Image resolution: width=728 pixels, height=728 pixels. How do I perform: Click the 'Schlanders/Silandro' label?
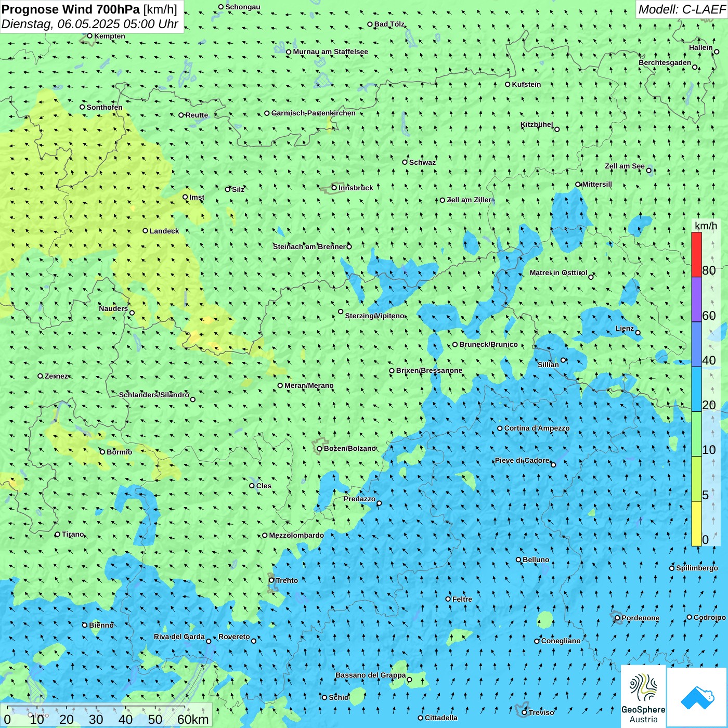coord(154,395)
